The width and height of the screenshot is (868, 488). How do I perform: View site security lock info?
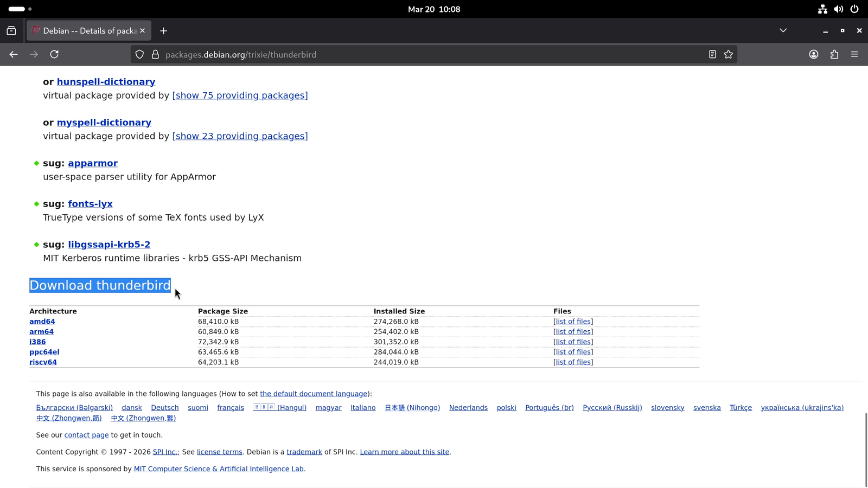[155, 54]
